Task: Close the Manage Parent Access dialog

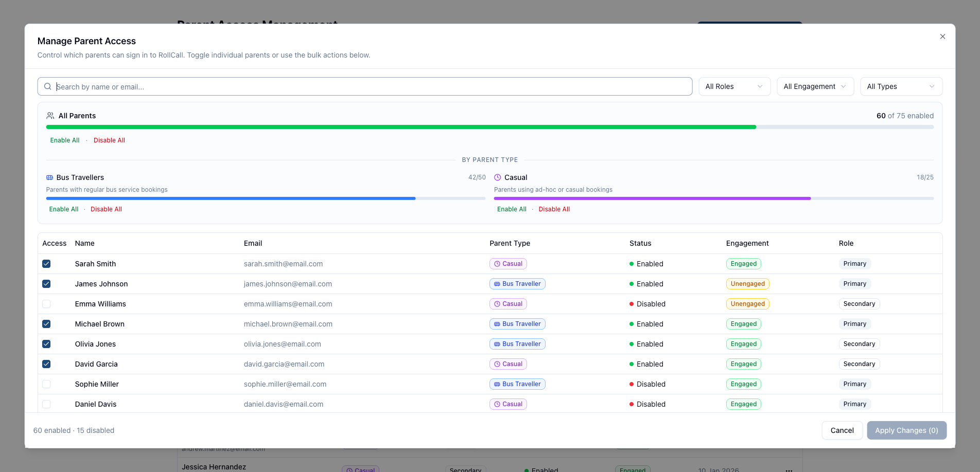Action: 942,37
